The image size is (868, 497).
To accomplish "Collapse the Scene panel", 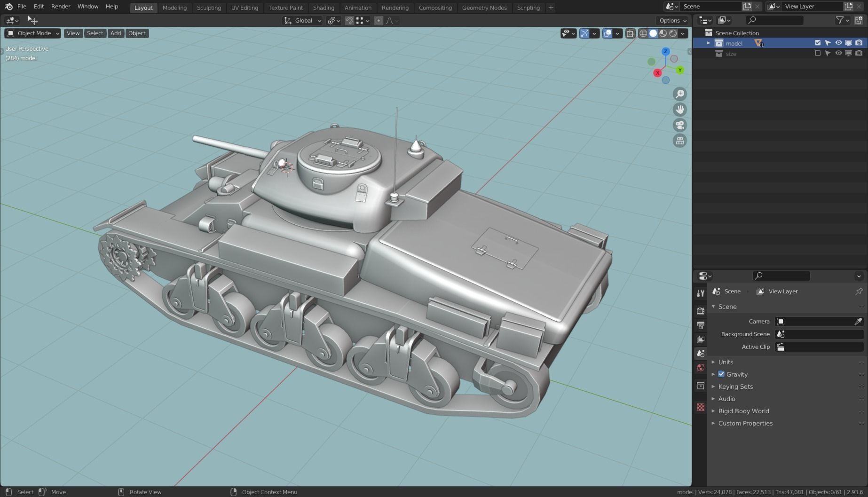I will click(x=727, y=307).
